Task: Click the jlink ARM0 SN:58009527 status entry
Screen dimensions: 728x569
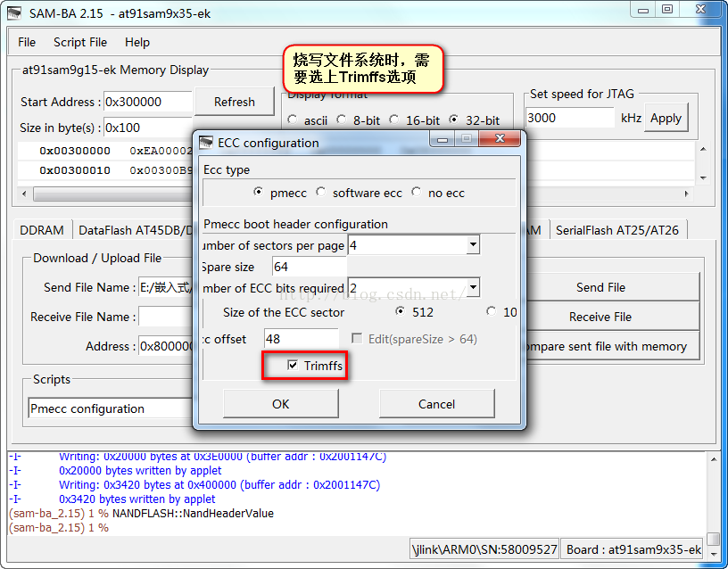Action: (484, 549)
